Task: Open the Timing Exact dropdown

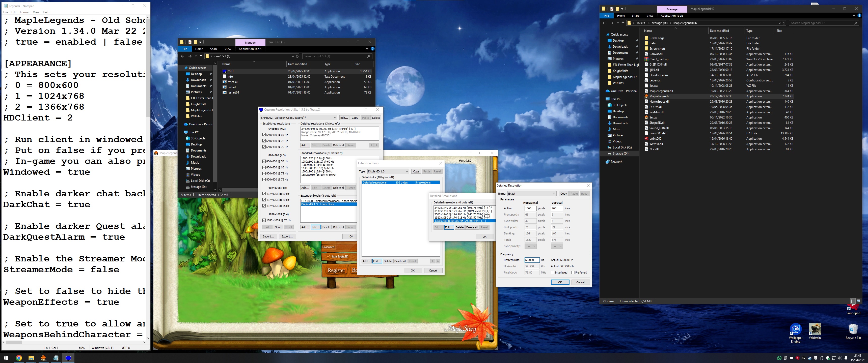Action: pyautogui.click(x=532, y=194)
